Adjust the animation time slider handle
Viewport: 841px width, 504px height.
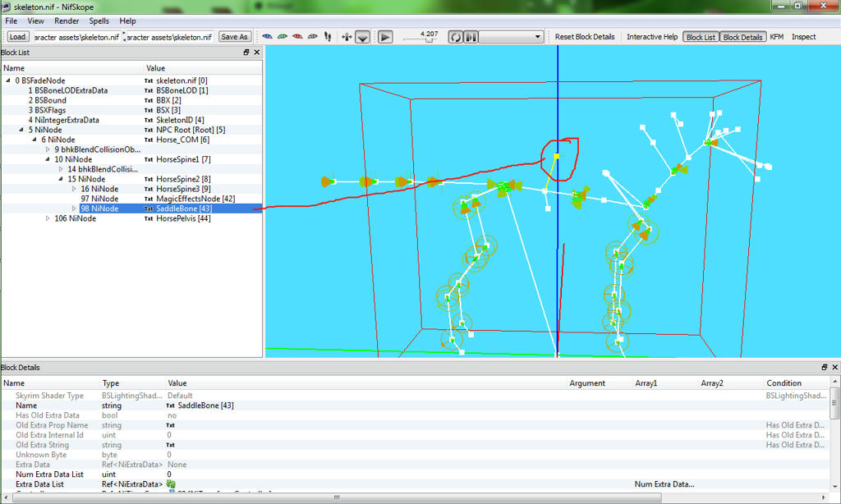pos(429,39)
